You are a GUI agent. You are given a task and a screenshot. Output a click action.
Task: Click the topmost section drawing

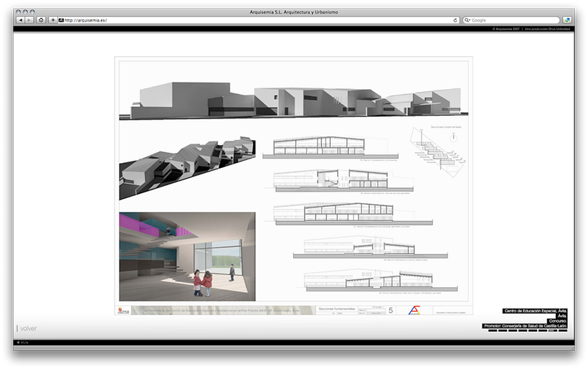[x=330, y=147]
